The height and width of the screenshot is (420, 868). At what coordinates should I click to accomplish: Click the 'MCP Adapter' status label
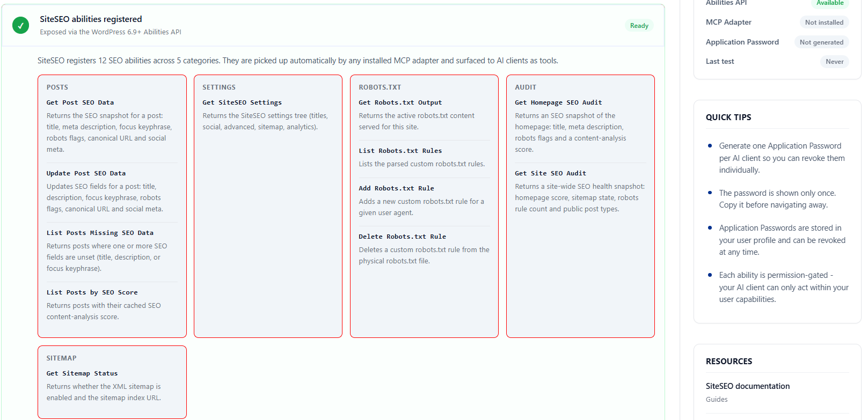click(x=728, y=22)
